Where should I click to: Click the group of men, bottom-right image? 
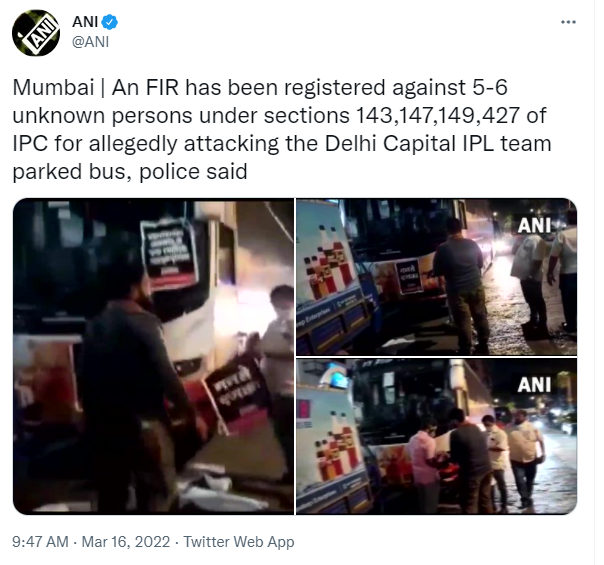476,458
